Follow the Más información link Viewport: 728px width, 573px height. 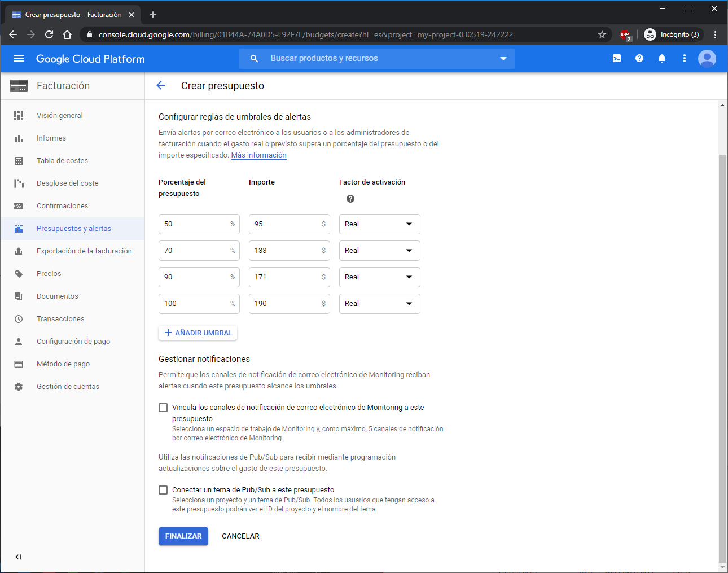pyautogui.click(x=258, y=155)
